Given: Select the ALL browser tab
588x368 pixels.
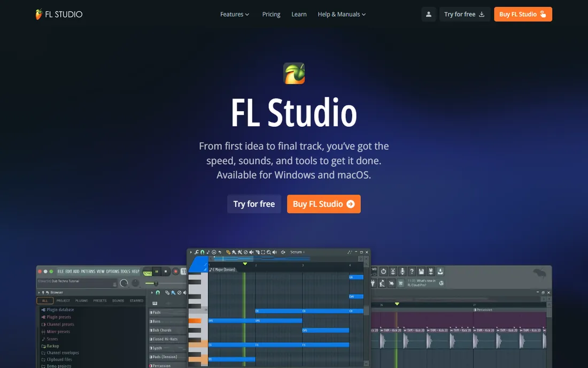Looking at the screenshot, I should [44, 301].
